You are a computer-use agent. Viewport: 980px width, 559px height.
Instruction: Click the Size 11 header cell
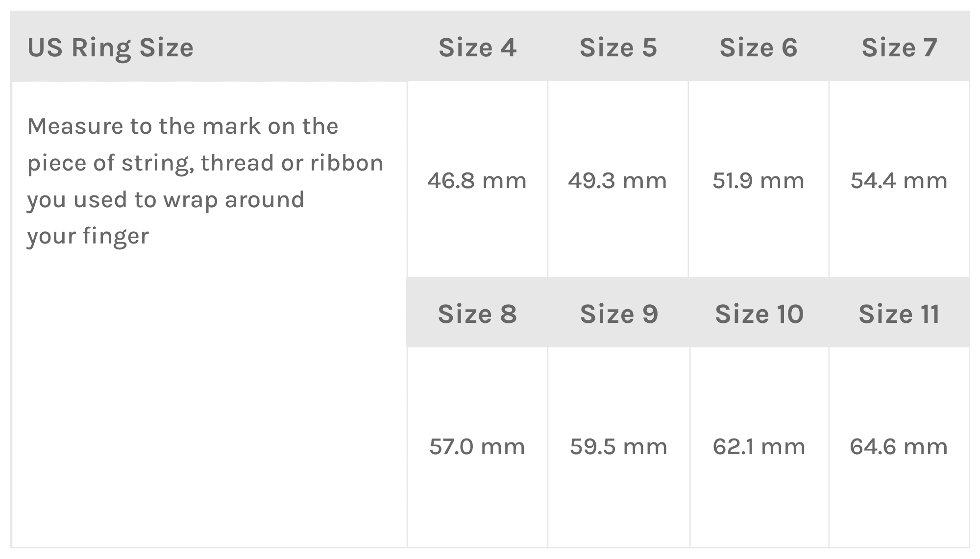(899, 314)
